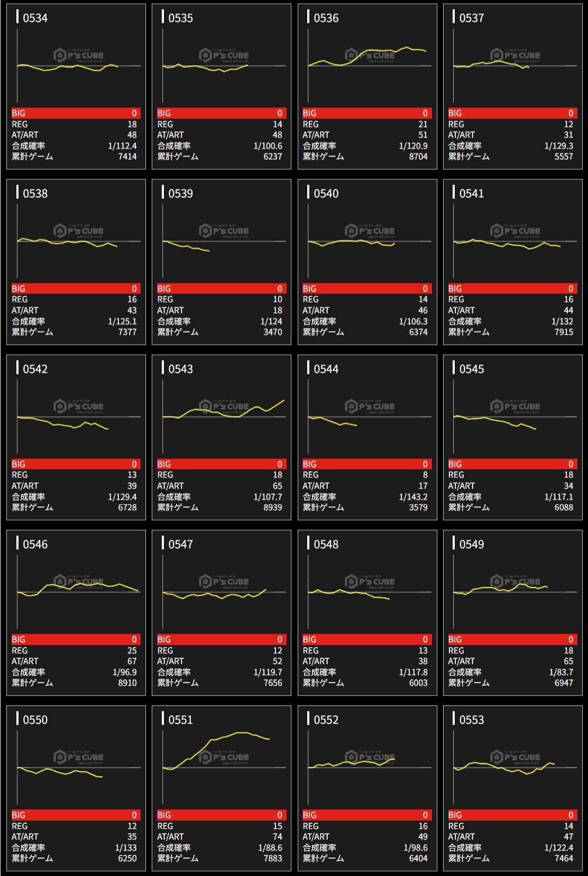Click the red BIG bar under 0549

pyautogui.click(x=512, y=640)
